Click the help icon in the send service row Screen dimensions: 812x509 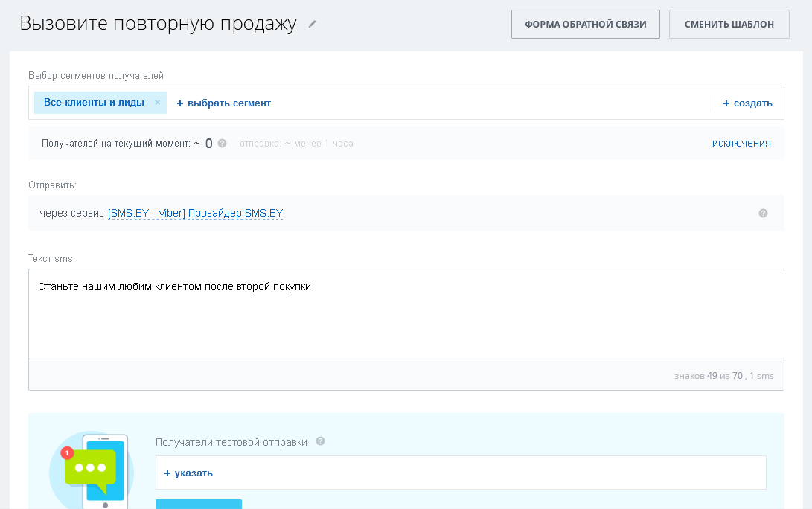coord(763,214)
